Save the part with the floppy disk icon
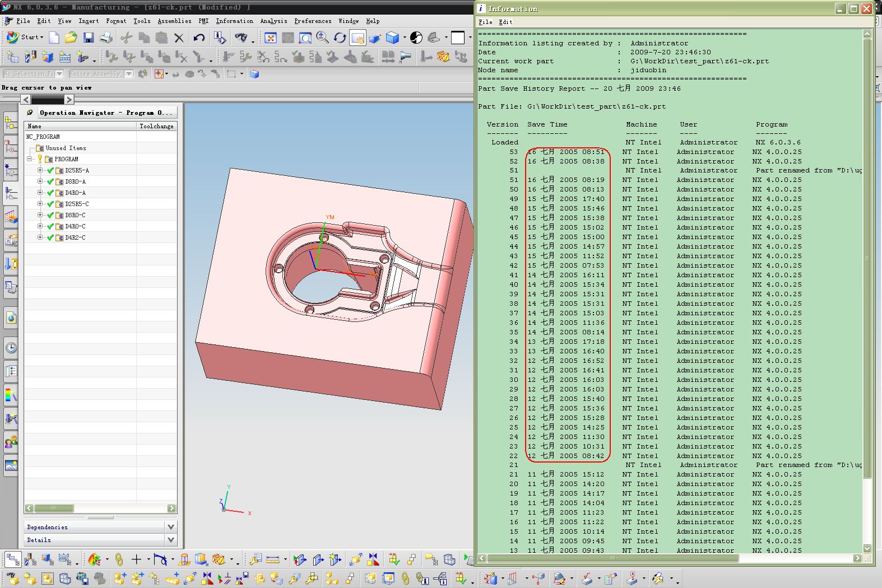The image size is (882, 588). pos(89,38)
